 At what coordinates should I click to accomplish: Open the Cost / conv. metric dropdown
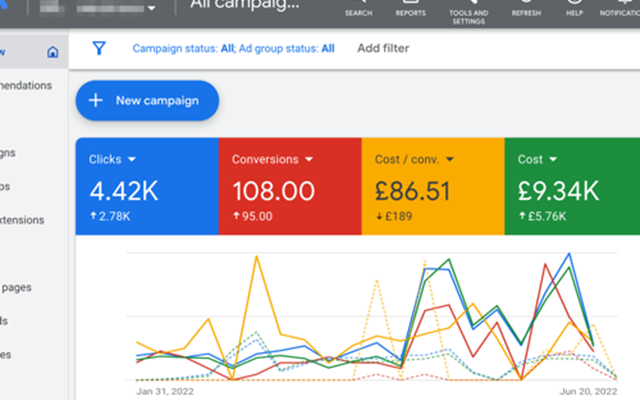(x=449, y=159)
